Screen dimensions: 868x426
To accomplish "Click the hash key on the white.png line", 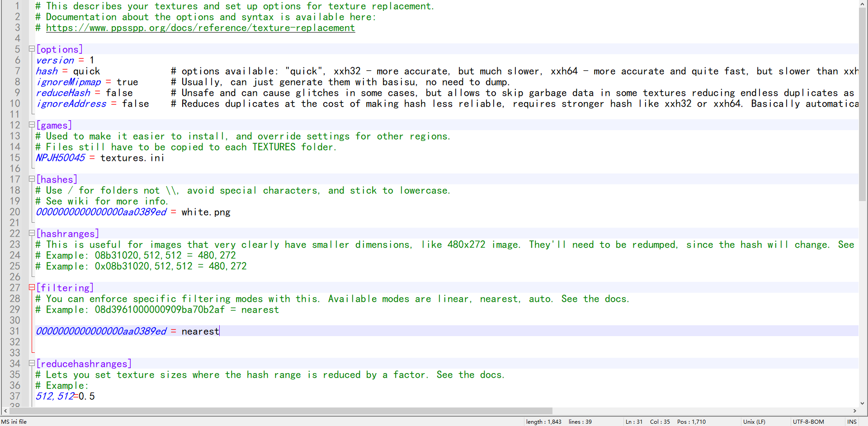I will coord(101,212).
